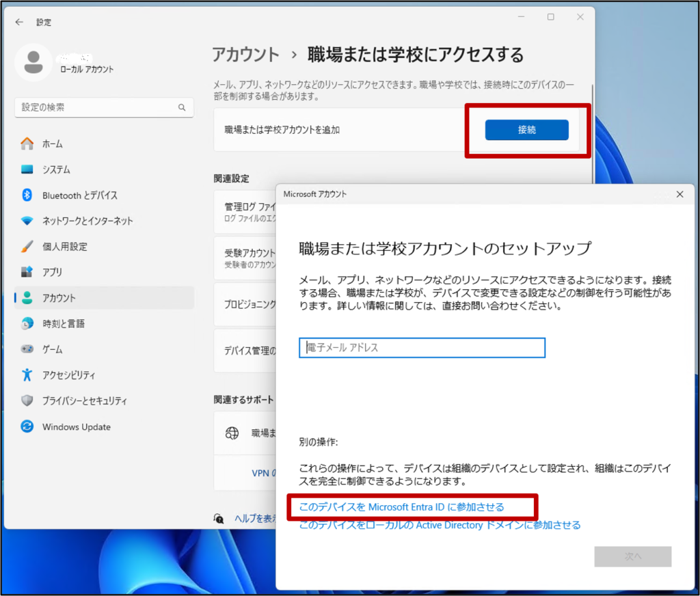Focus the 設定の検索 search box

coord(104,107)
